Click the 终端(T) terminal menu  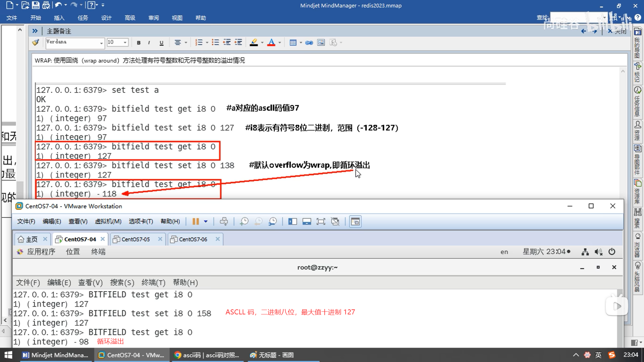coord(153,283)
